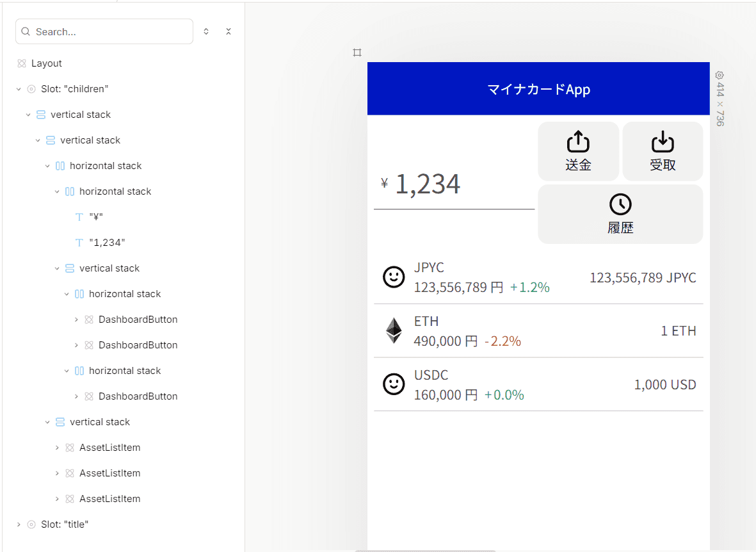Collapse the vertical stack holding the ¥ row

[x=38, y=140]
